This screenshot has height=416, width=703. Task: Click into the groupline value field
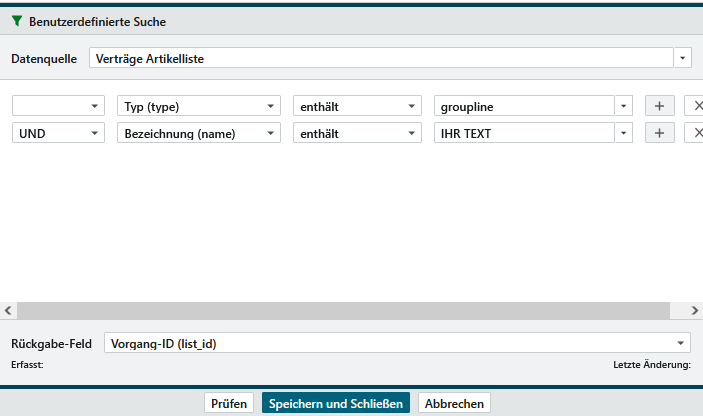coord(522,106)
